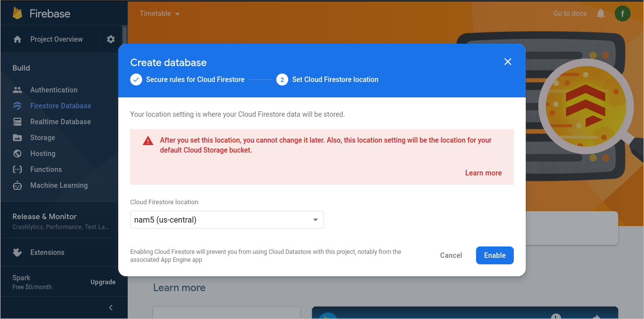Click the Extensions puzzle icon
644x319 pixels.
(x=17, y=252)
